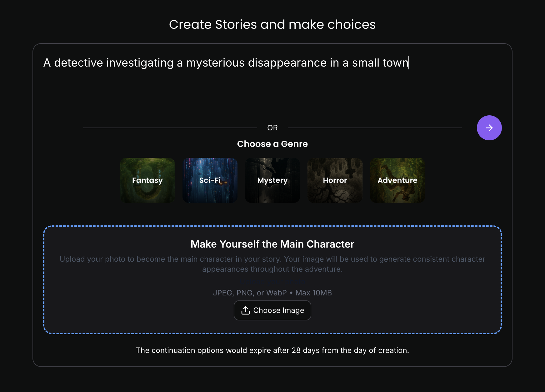Viewport: 545px width, 392px height.
Task: Pick the Adventure genre card
Action: 397,180
